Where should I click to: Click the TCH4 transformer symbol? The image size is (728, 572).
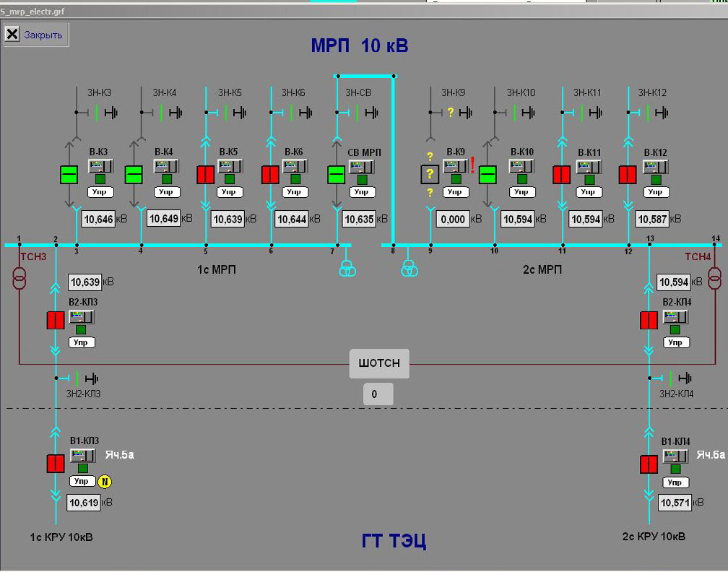[715, 277]
